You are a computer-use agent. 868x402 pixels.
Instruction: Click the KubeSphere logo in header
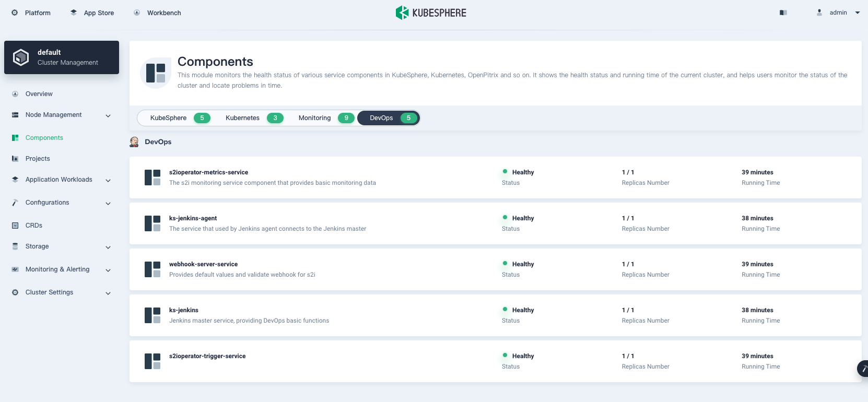coord(431,13)
